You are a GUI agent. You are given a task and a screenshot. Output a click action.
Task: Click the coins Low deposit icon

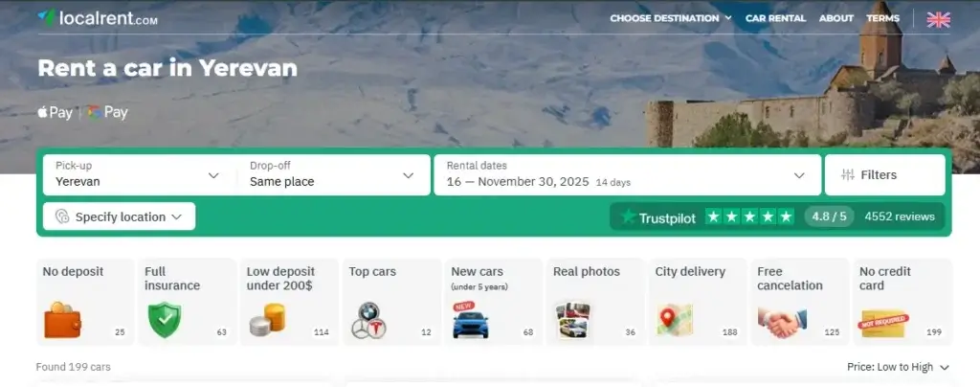point(268,320)
